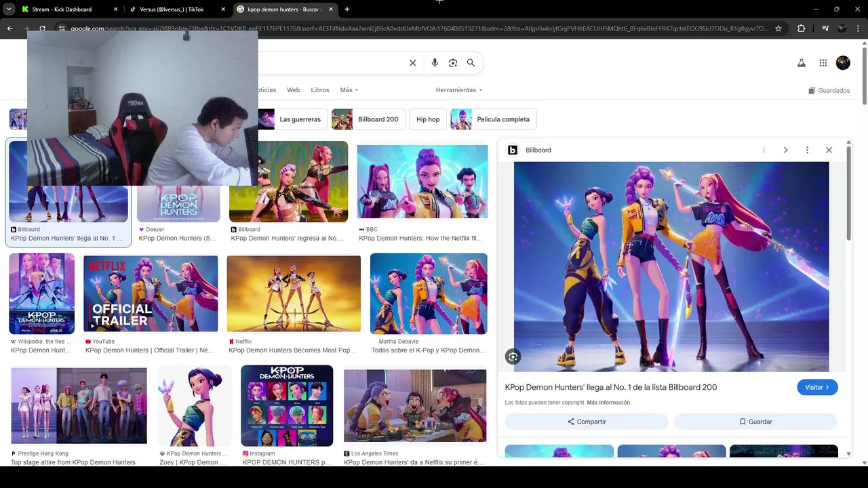Open Search Labs flask icon
The width and height of the screenshot is (868, 488).
[801, 63]
